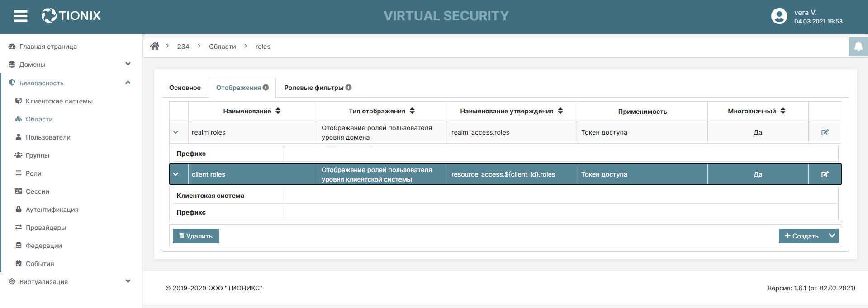Open Клиентские системы in sidebar
This screenshot has width=868, height=308.
tap(59, 101)
